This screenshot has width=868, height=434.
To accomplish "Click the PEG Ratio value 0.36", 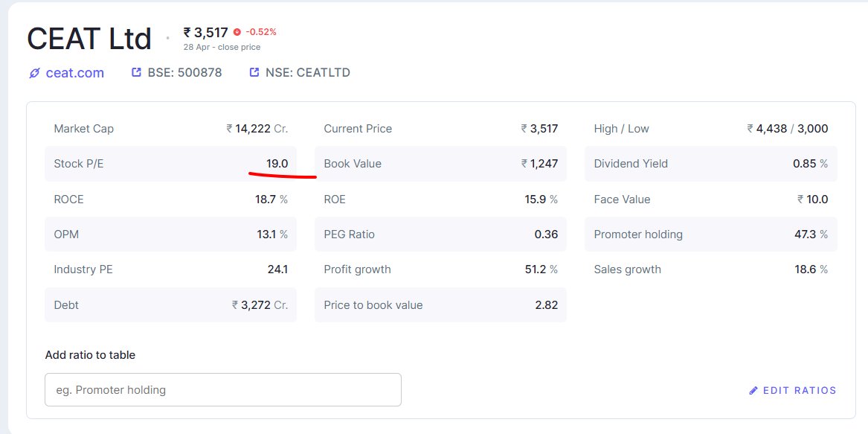I will (546, 234).
